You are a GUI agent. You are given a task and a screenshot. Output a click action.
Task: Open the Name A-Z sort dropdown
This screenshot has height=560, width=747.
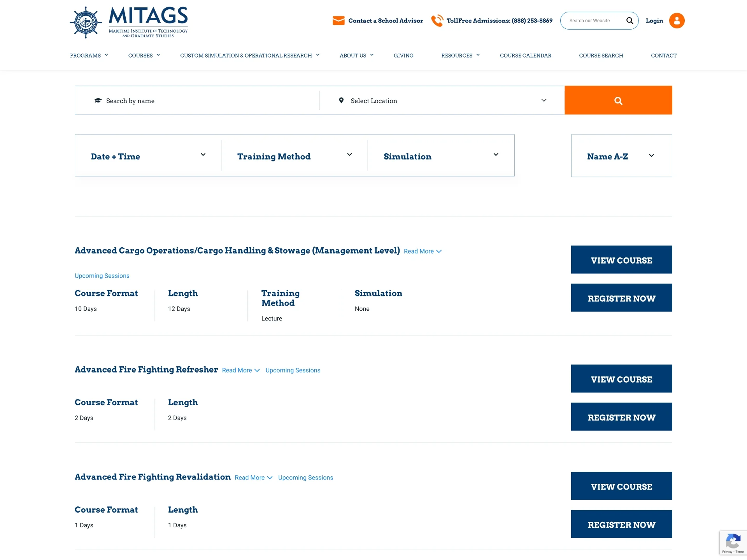pyautogui.click(x=621, y=156)
